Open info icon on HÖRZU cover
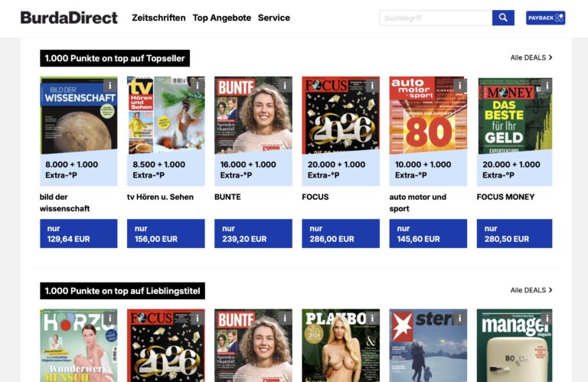The width and height of the screenshot is (588, 382). coord(109,318)
